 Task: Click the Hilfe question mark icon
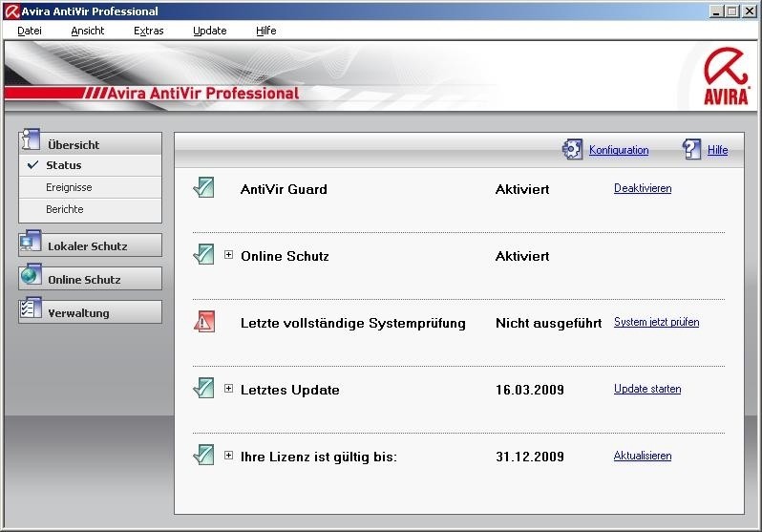[691, 149]
